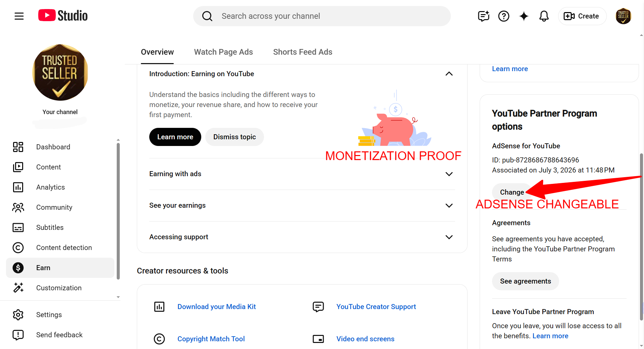Image resolution: width=644 pixels, height=349 pixels.
Task: Expand the See your earnings section
Action: [302, 205]
